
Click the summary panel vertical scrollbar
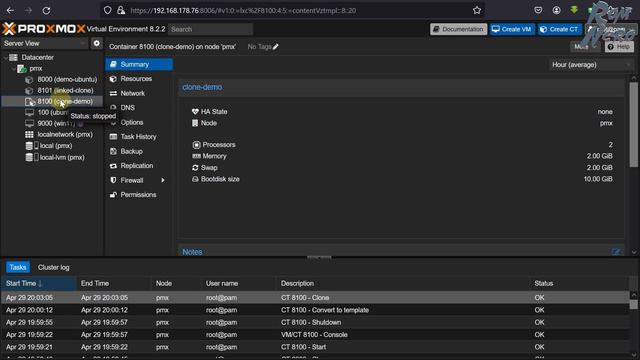(x=633, y=124)
